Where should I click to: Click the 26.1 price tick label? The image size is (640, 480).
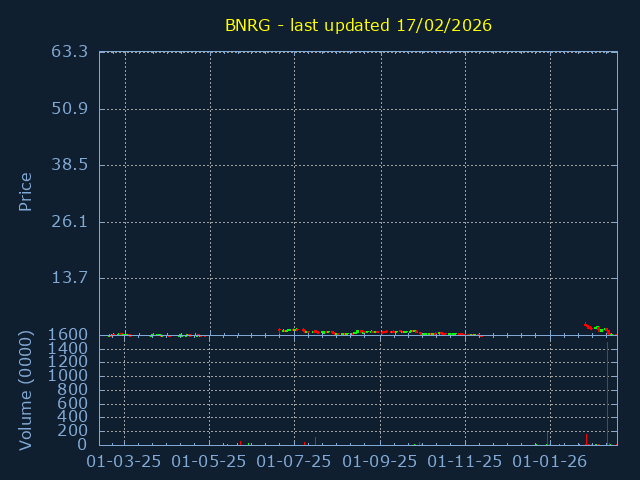click(x=70, y=221)
